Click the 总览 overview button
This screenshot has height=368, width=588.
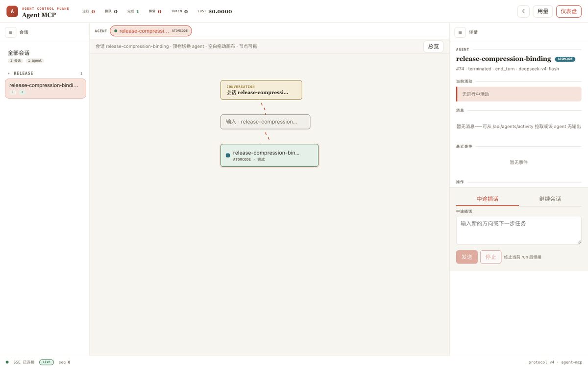click(433, 46)
